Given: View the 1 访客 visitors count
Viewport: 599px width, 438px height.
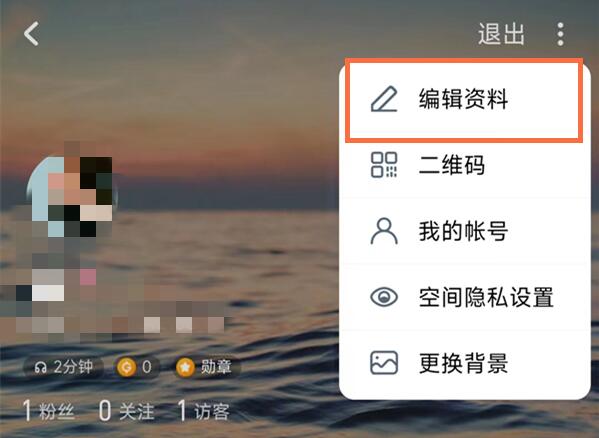Looking at the screenshot, I should click(204, 411).
